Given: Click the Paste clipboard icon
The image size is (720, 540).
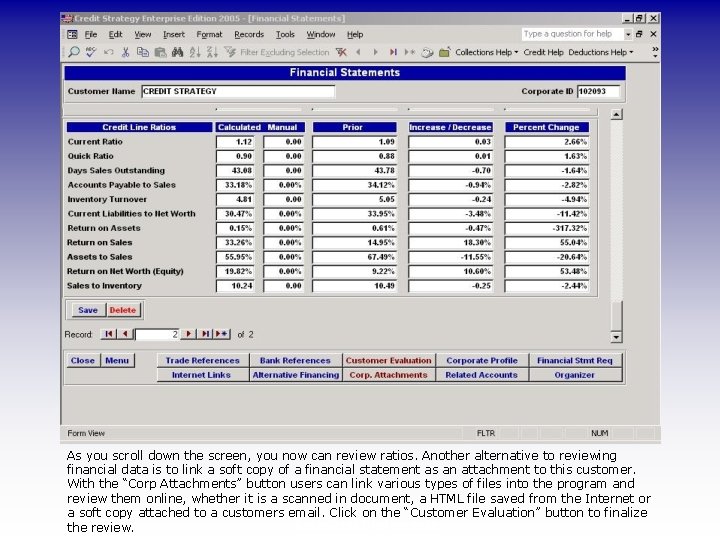Looking at the screenshot, I should tap(160, 52).
